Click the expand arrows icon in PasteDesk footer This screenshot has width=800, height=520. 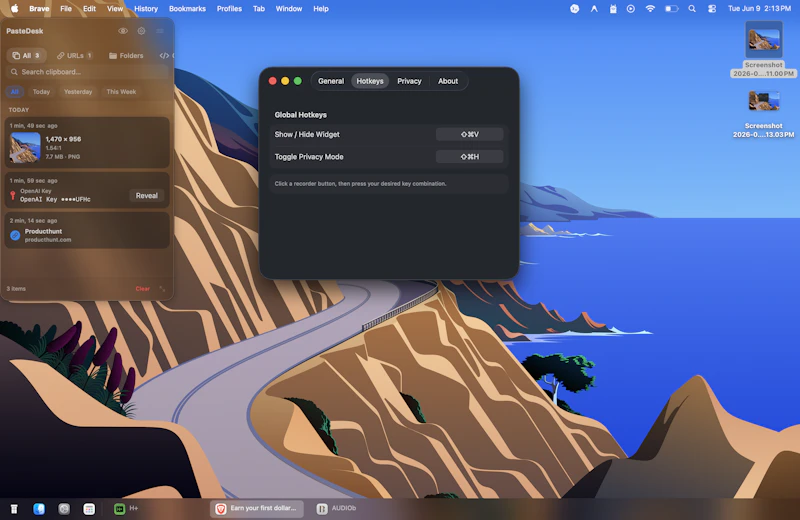coord(162,289)
